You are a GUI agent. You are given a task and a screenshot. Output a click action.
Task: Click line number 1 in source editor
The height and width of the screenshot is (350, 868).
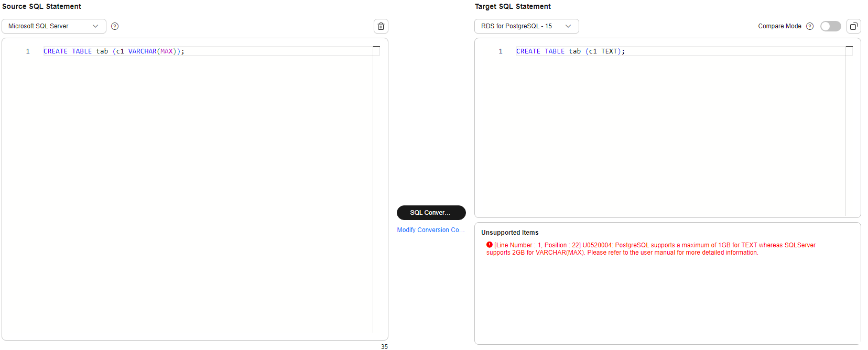[28, 51]
